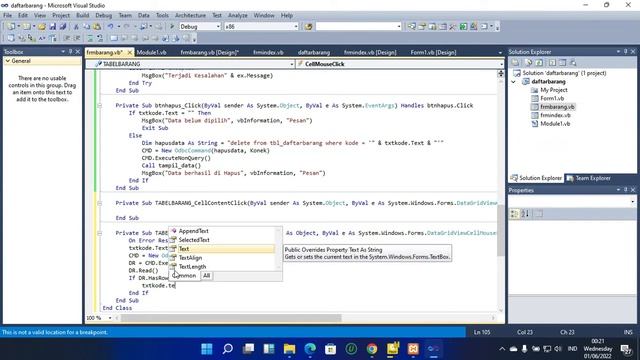Switch to Module1.vb tab
The width and height of the screenshot is (640, 360).
pyautogui.click(x=151, y=52)
